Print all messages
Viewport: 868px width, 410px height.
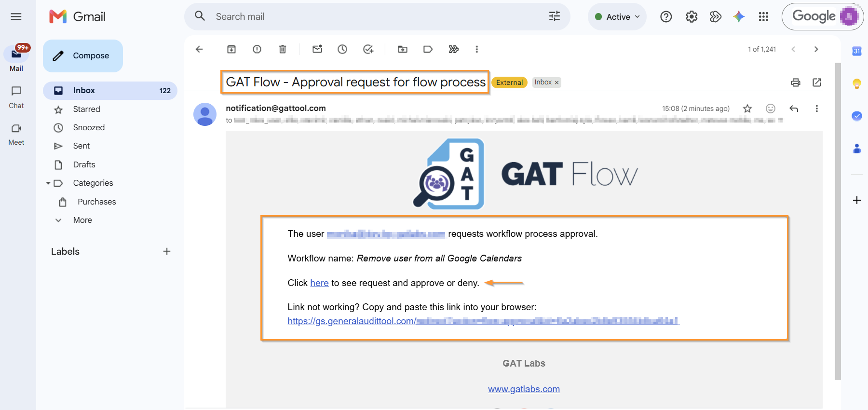tap(796, 82)
